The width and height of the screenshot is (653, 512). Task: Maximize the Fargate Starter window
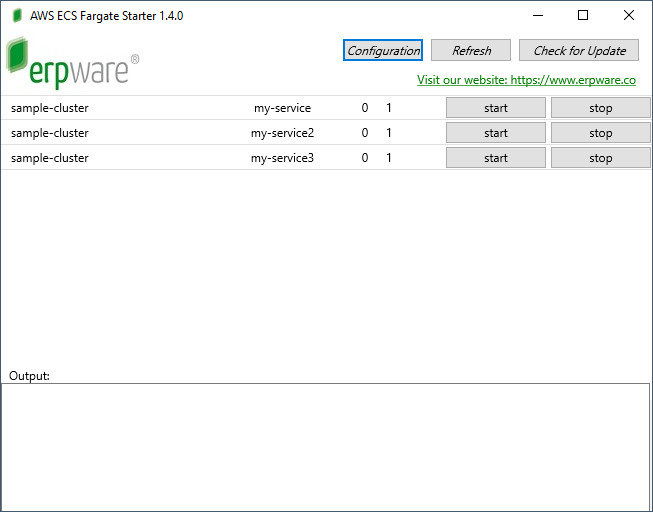click(583, 15)
